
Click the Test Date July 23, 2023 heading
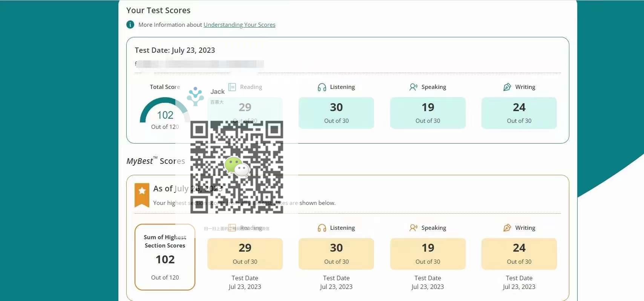[175, 50]
